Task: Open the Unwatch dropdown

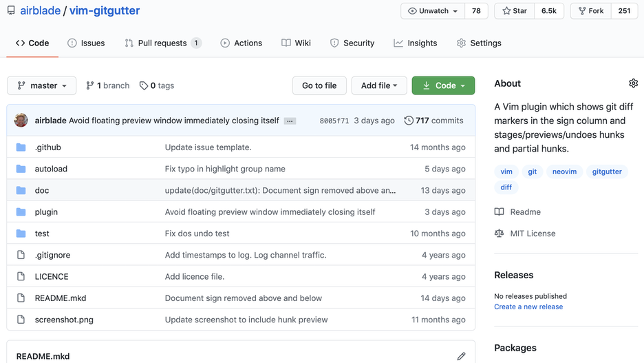Action: pos(433,11)
